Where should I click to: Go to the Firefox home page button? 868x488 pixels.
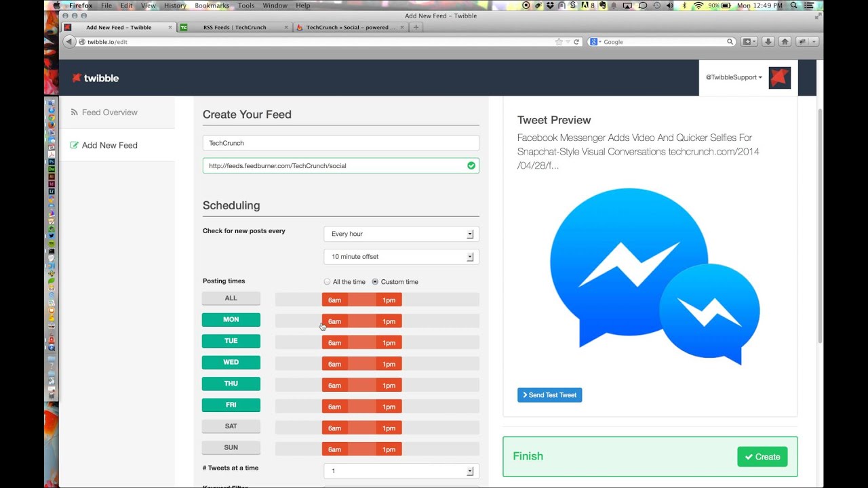785,42
